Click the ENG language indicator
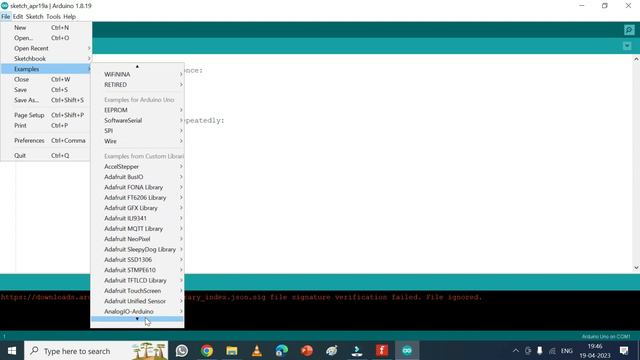The height and width of the screenshot is (360, 640). pyautogui.click(x=567, y=351)
